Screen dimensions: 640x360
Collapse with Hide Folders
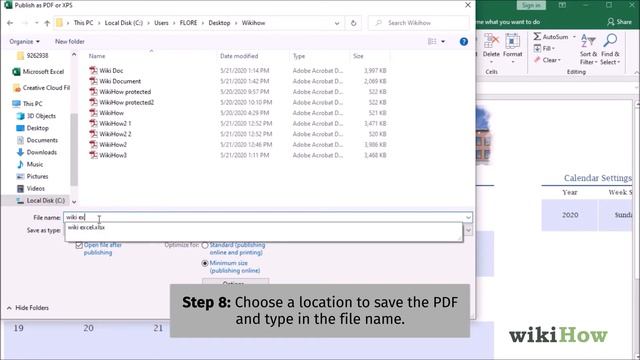coord(28,308)
